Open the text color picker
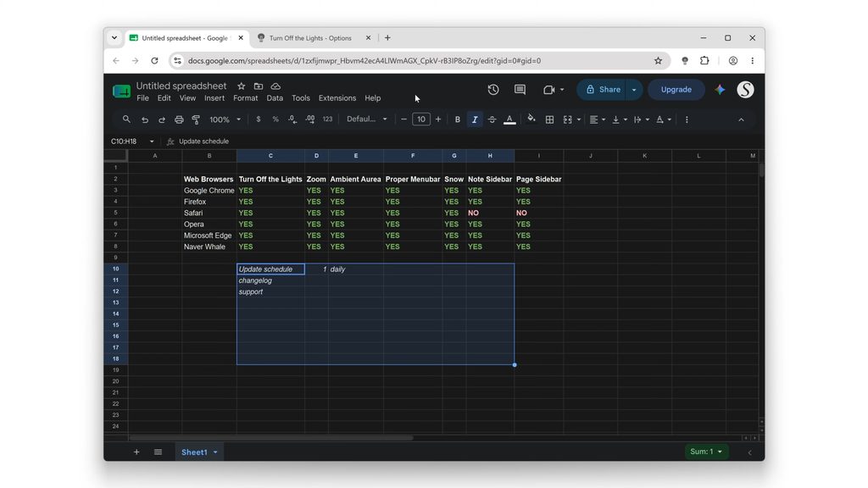Image resolution: width=868 pixels, height=488 pixels. (x=509, y=119)
